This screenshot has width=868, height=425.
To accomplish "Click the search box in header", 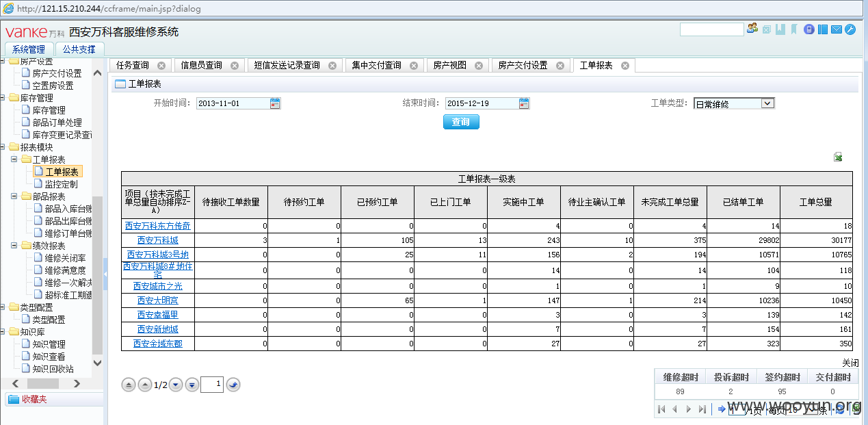I will [711, 29].
